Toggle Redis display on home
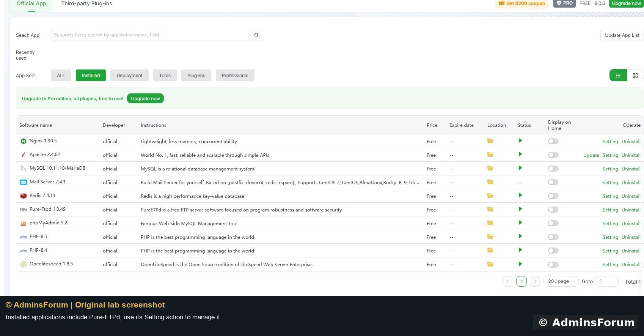 (x=553, y=196)
